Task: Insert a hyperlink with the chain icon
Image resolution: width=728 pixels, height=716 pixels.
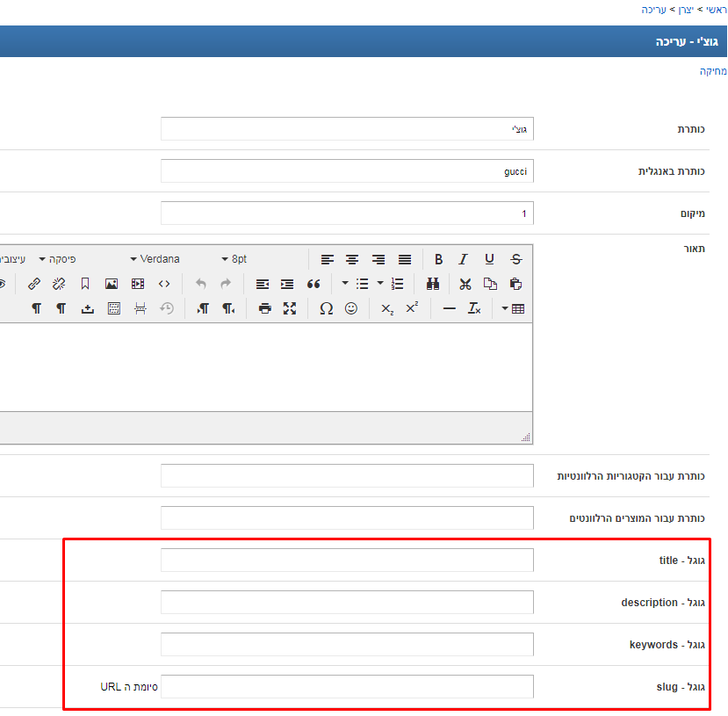Action: (x=34, y=284)
